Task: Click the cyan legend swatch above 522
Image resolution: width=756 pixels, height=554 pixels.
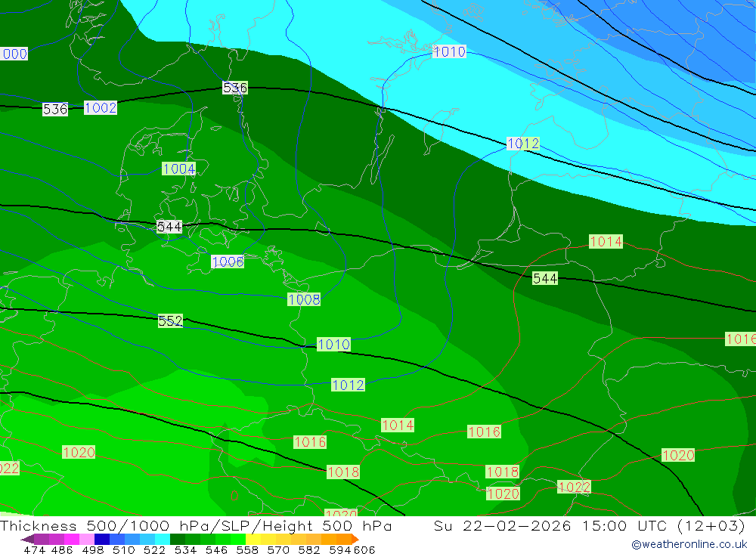Action: pyautogui.click(x=163, y=539)
